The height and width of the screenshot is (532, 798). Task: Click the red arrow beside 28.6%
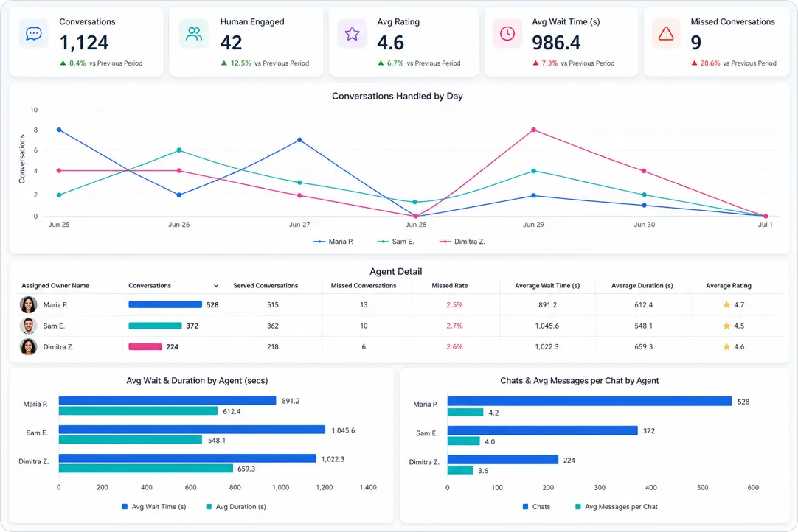694,63
